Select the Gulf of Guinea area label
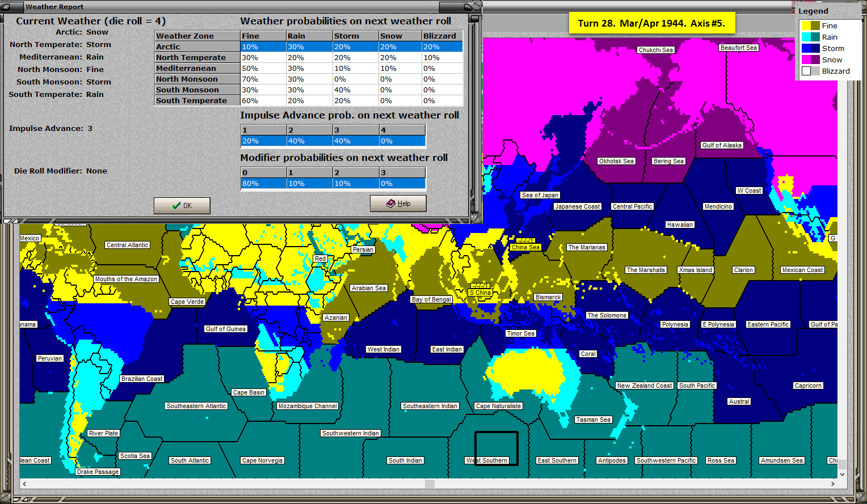 226,329
